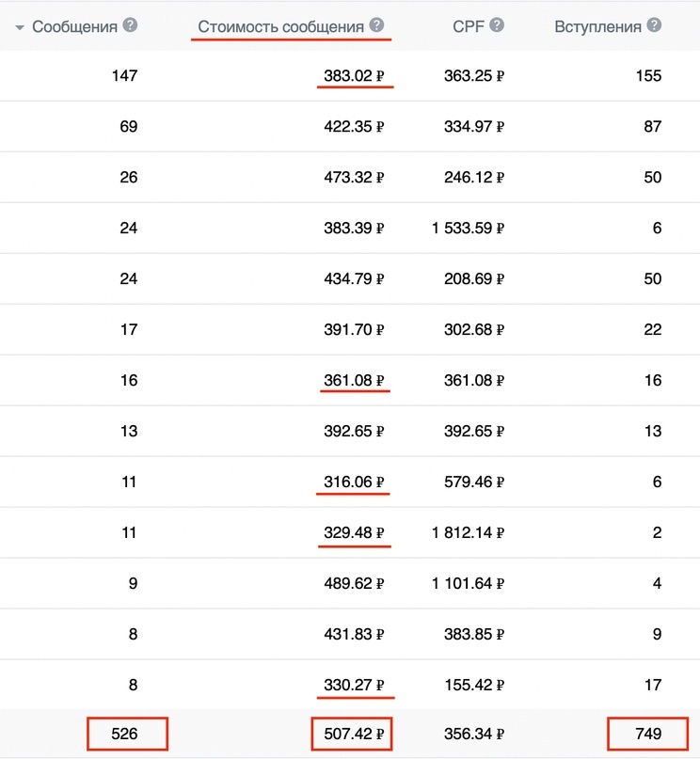Click the underlined 316.06 ₽ cost cell
Viewport: 700px width, 759px height.
(355, 482)
